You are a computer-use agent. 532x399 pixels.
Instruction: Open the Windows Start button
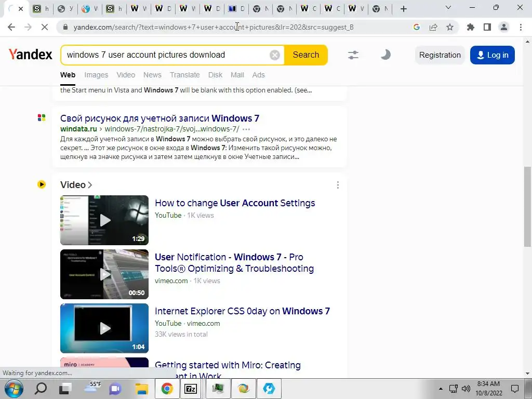[x=14, y=389]
